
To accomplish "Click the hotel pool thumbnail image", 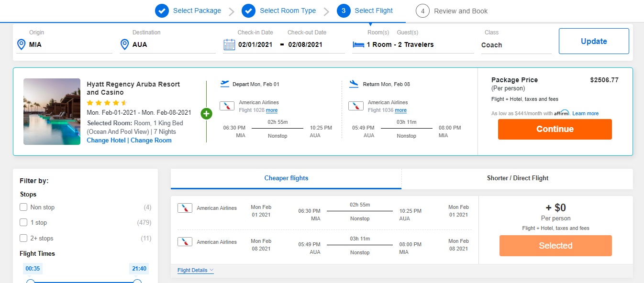I will click(52, 111).
